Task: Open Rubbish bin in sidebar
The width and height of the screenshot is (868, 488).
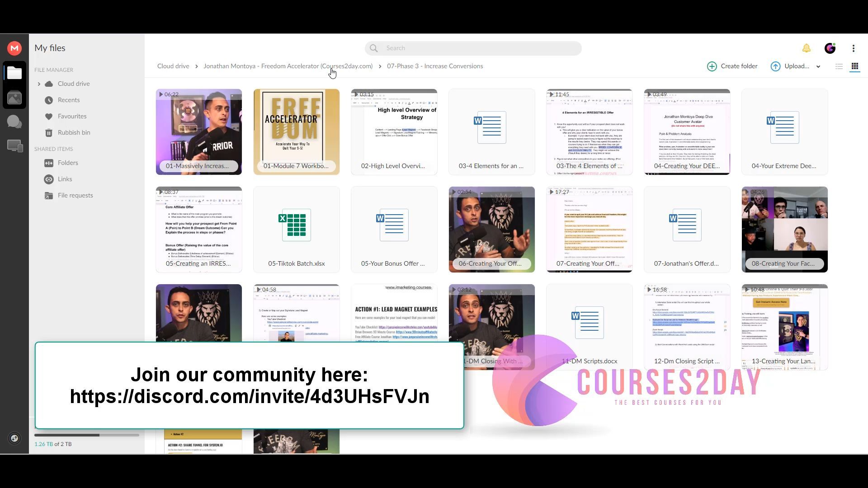Action: pos(74,132)
